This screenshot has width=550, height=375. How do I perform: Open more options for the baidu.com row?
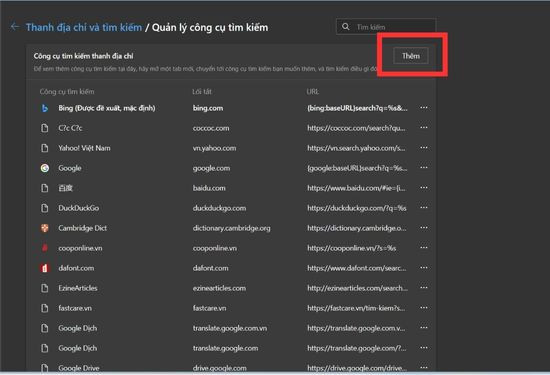(424, 188)
